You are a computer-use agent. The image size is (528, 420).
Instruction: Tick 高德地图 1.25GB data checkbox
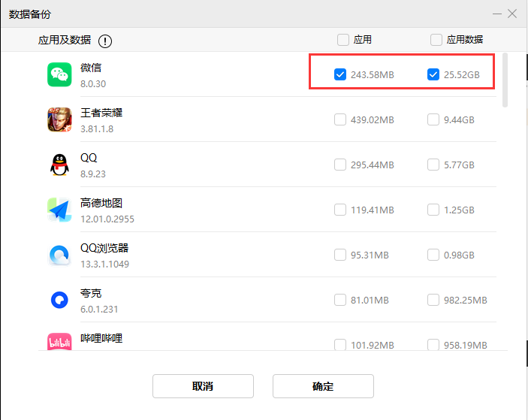433,210
